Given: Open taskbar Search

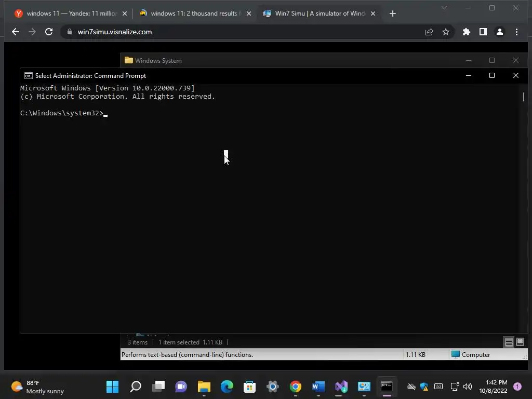Looking at the screenshot, I should tap(136, 387).
